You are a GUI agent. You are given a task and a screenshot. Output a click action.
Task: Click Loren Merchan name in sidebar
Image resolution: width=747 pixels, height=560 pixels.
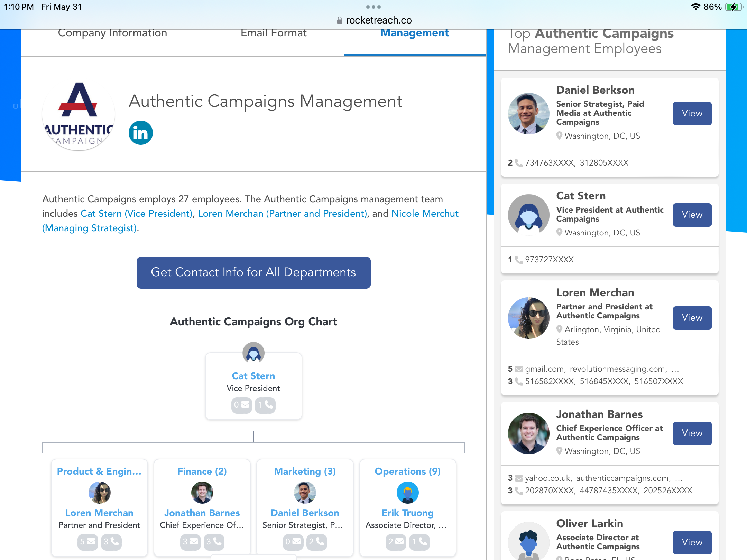tap(595, 293)
